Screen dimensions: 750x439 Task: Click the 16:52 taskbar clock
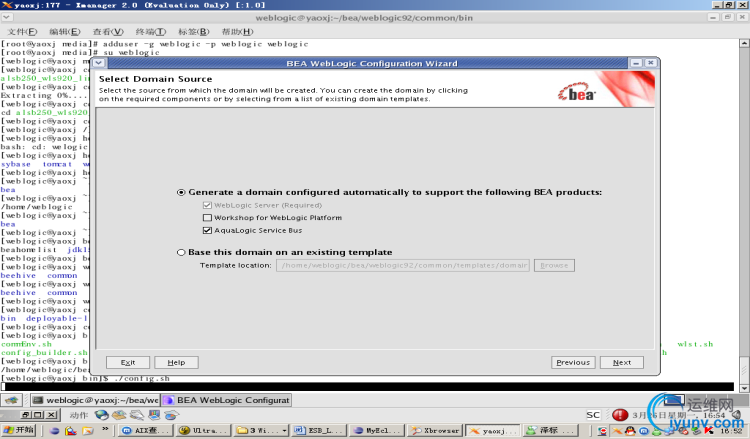pyautogui.click(x=731, y=431)
